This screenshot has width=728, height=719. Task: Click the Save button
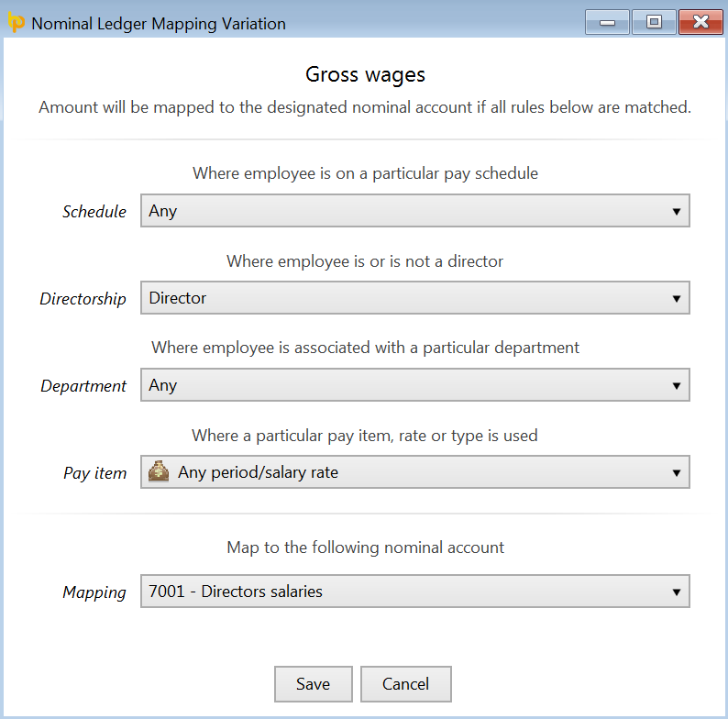[314, 684]
